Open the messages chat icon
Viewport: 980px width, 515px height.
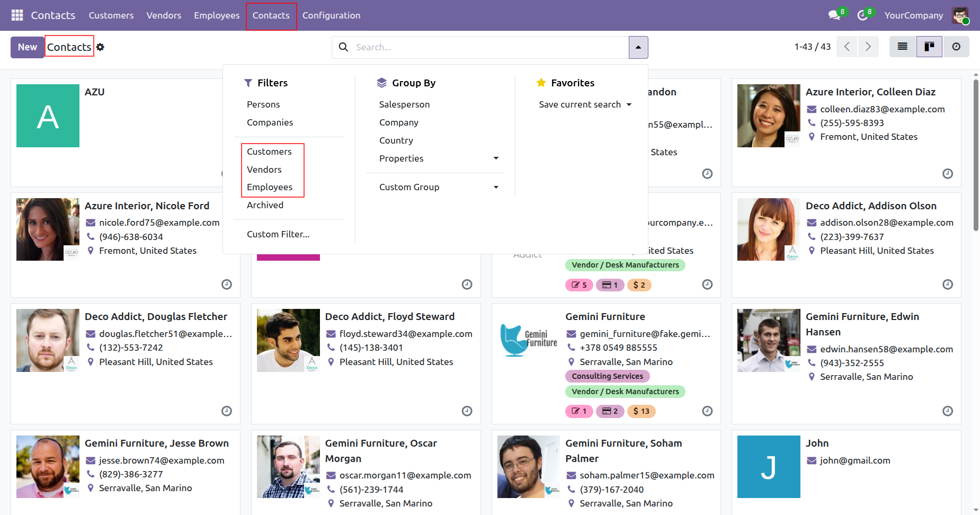click(x=835, y=15)
